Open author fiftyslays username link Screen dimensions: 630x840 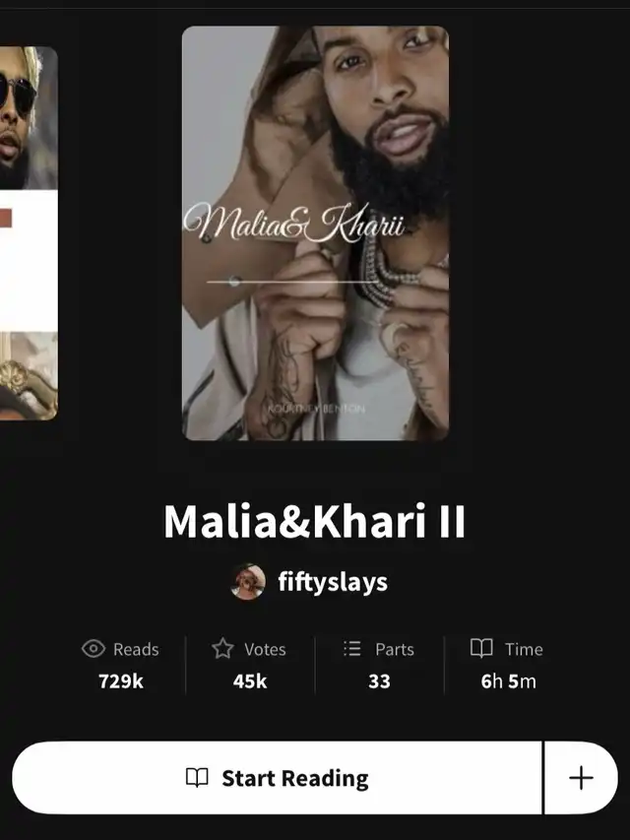pos(332,582)
